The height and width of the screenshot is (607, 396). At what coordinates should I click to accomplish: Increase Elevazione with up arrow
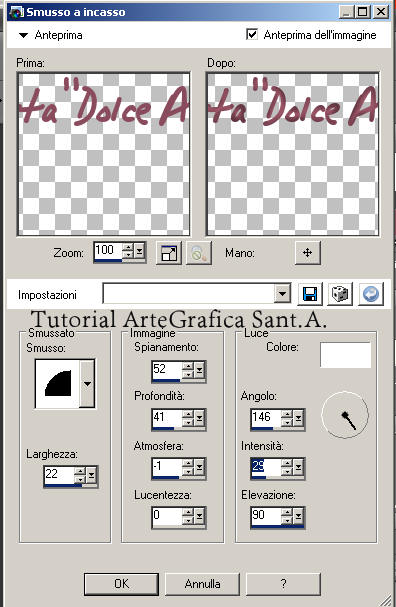287,512
